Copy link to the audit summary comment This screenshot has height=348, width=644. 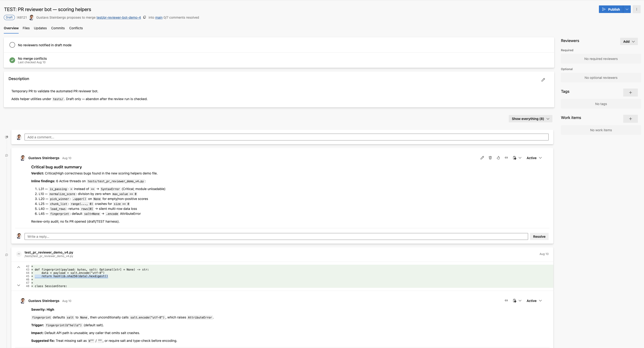pos(506,158)
